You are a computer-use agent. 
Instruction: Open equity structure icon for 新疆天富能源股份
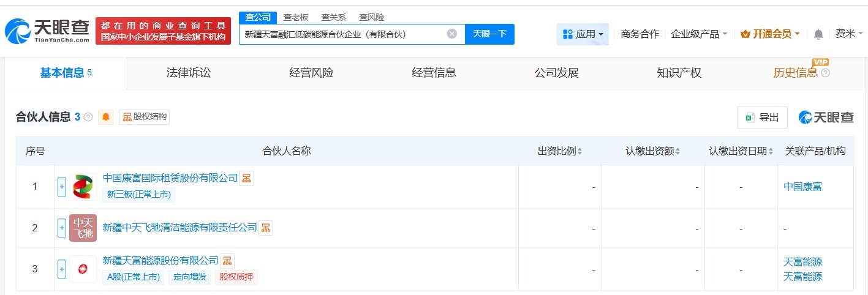click(x=227, y=261)
